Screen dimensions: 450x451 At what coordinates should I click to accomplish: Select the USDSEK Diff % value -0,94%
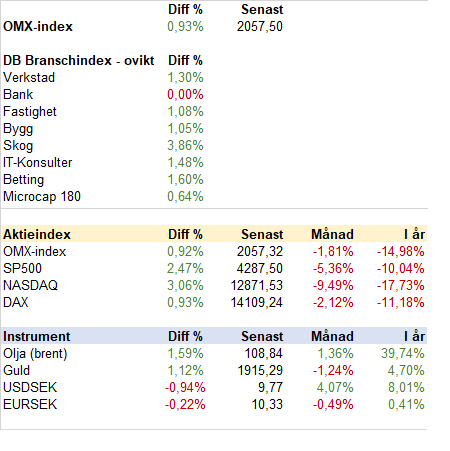[185, 388]
